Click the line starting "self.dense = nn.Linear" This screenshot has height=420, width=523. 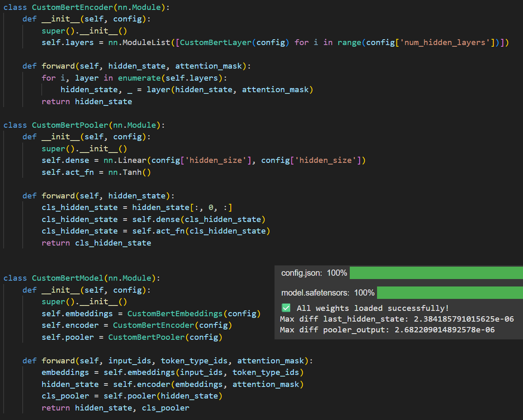[x=204, y=160]
